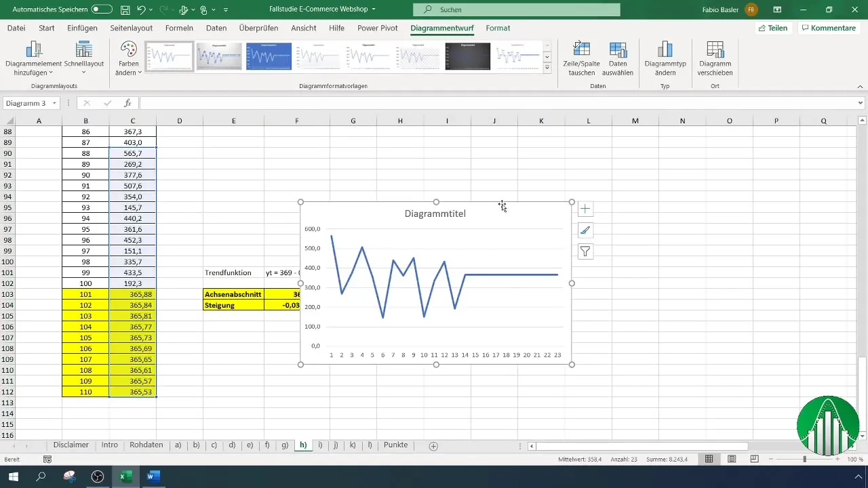This screenshot has width=868, height=488.
Task: Switch to the Format ribbon tab
Action: 498,28
